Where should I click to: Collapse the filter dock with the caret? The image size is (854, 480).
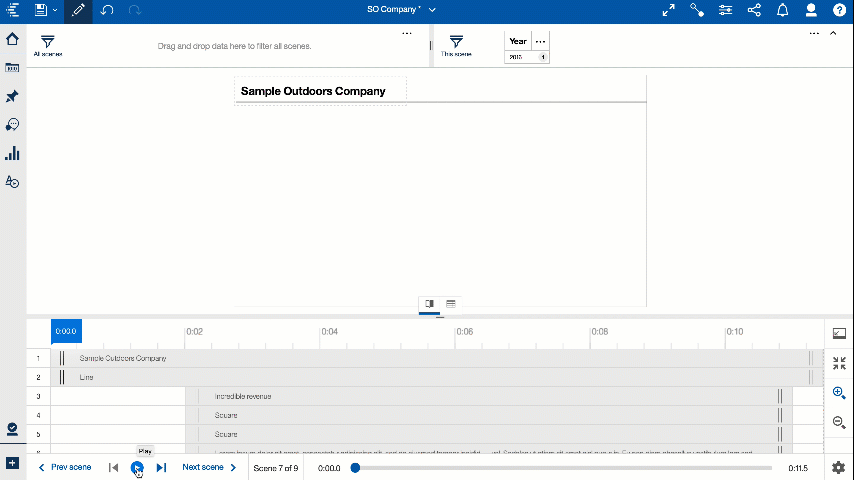pyautogui.click(x=833, y=33)
